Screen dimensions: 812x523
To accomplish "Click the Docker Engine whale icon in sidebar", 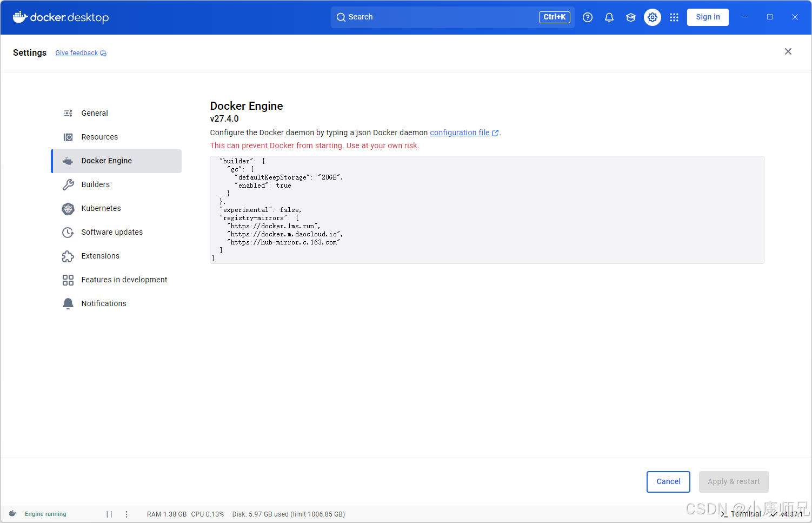I will [68, 161].
